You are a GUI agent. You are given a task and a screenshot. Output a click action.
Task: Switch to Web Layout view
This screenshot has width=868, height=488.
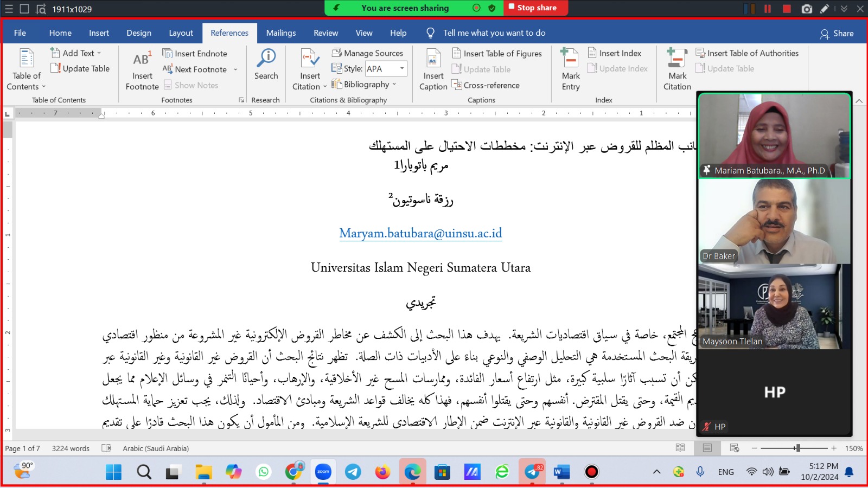[735, 448]
